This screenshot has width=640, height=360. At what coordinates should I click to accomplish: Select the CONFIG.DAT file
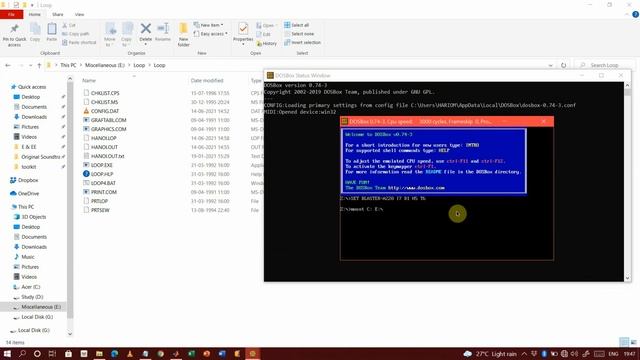tap(104, 111)
